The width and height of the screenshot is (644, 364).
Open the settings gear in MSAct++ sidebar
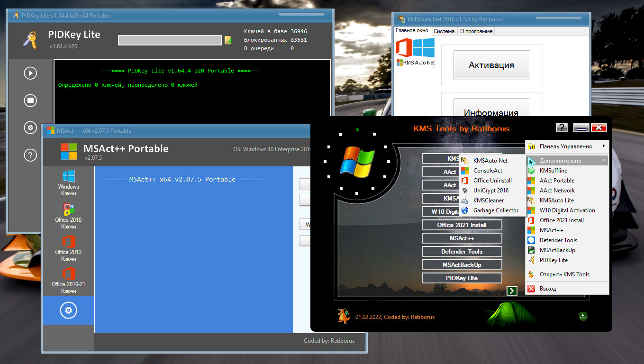click(x=69, y=310)
